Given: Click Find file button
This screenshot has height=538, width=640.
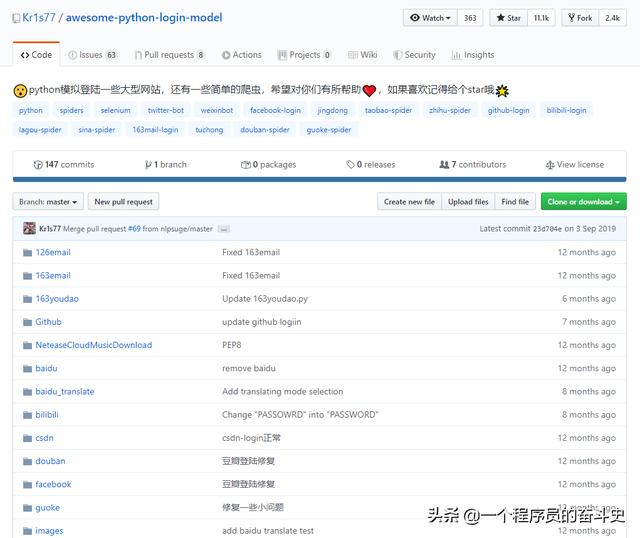Looking at the screenshot, I should (x=515, y=202).
